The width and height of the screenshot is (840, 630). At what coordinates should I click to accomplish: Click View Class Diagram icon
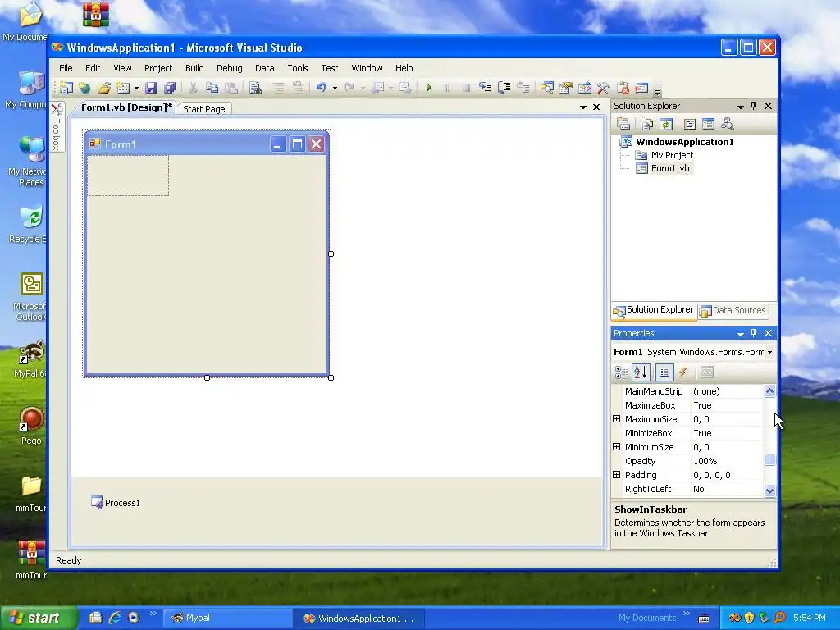pyautogui.click(x=727, y=125)
